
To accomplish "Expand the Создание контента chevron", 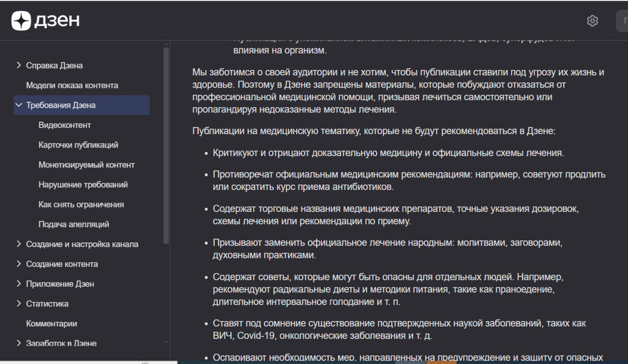I will click(19, 264).
